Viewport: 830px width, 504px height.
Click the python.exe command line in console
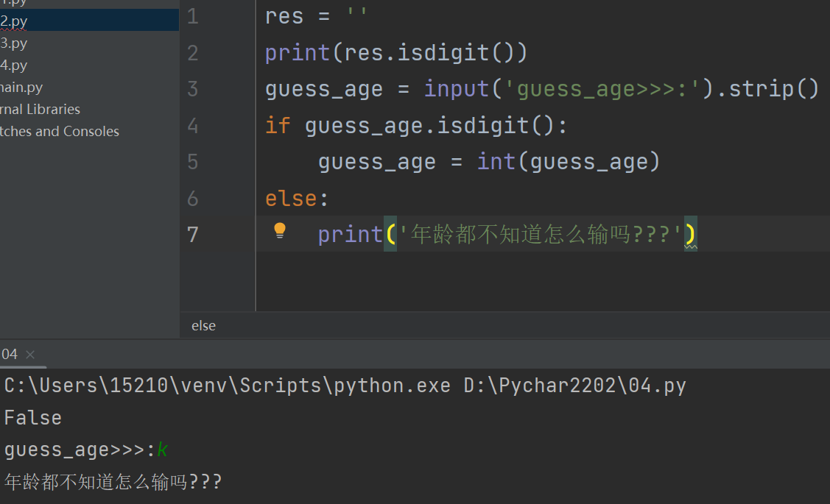[x=345, y=386]
